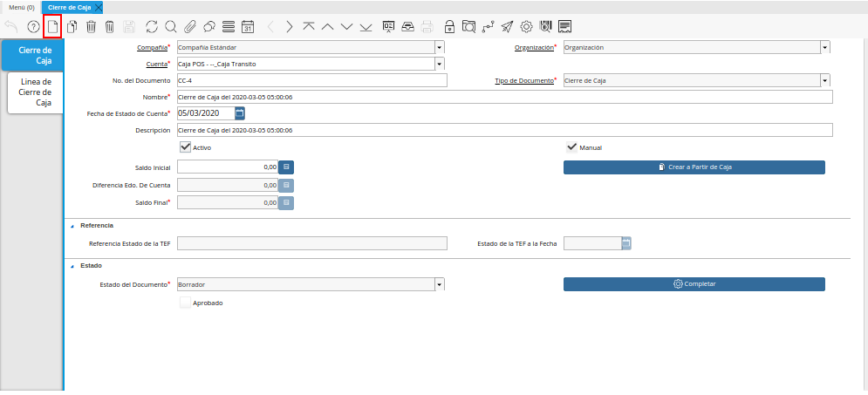The height and width of the screenshot is (395, 868).
Task: Click the Delete trash can icon
Action: 91,26
